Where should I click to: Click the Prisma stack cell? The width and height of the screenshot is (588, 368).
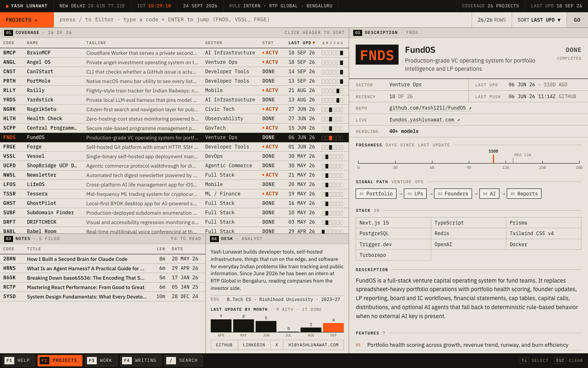[x=544, y=223]
